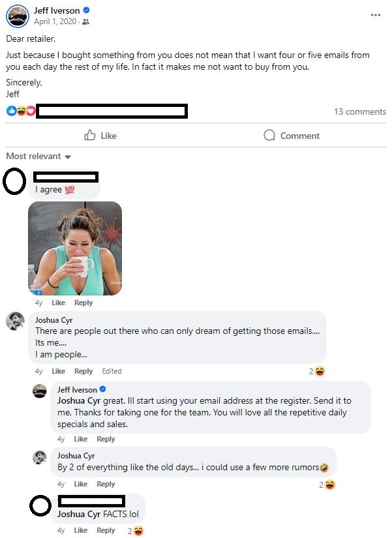Open the 13 comments link
The height and width of the screenshot is (538, 392).
(x=360, y=112)
